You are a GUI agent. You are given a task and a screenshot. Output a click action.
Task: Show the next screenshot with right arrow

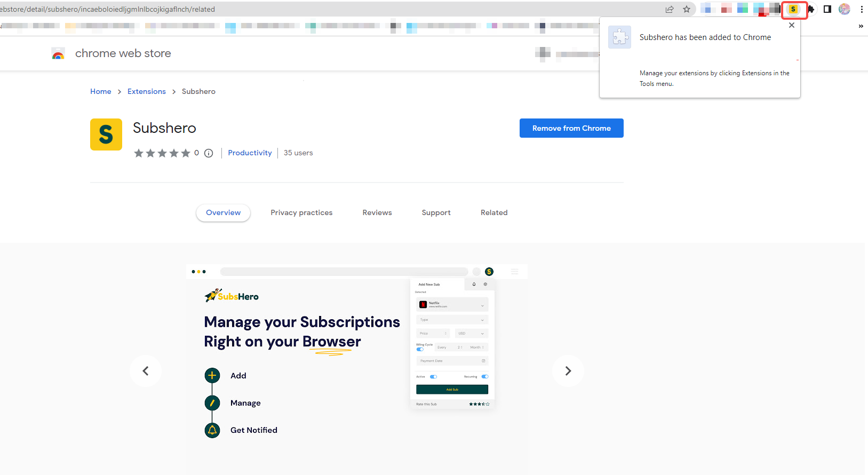pos(568,371)
